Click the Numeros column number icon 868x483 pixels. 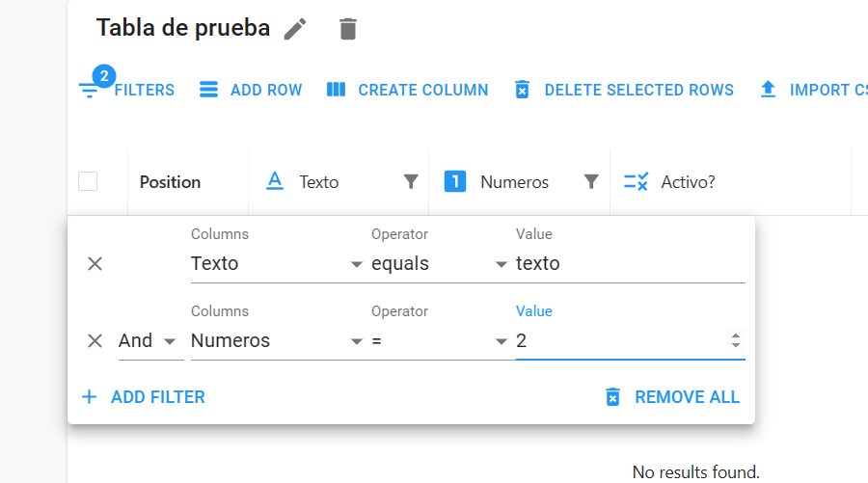point(455,181)
